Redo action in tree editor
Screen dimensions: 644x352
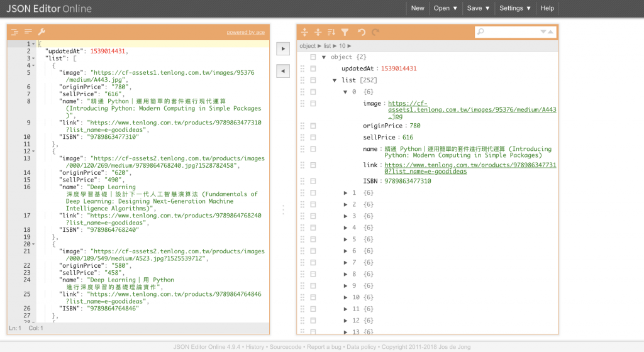point(375,31)
